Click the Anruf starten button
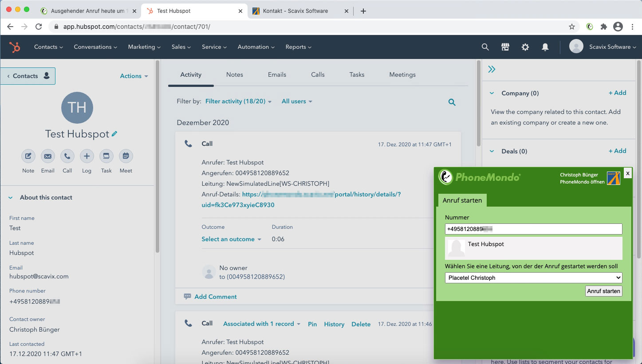 coord(604,291)
